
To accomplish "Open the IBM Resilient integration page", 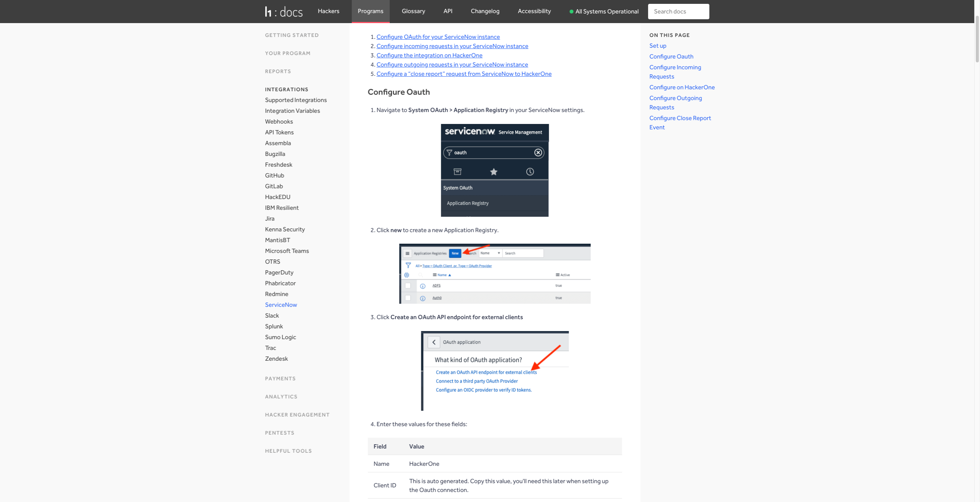I will point(281,208).
